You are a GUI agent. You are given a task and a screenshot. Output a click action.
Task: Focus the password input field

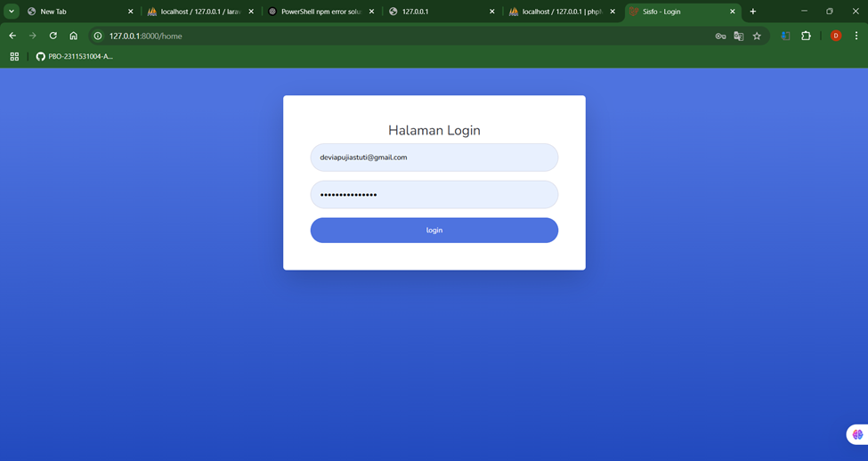434,195
